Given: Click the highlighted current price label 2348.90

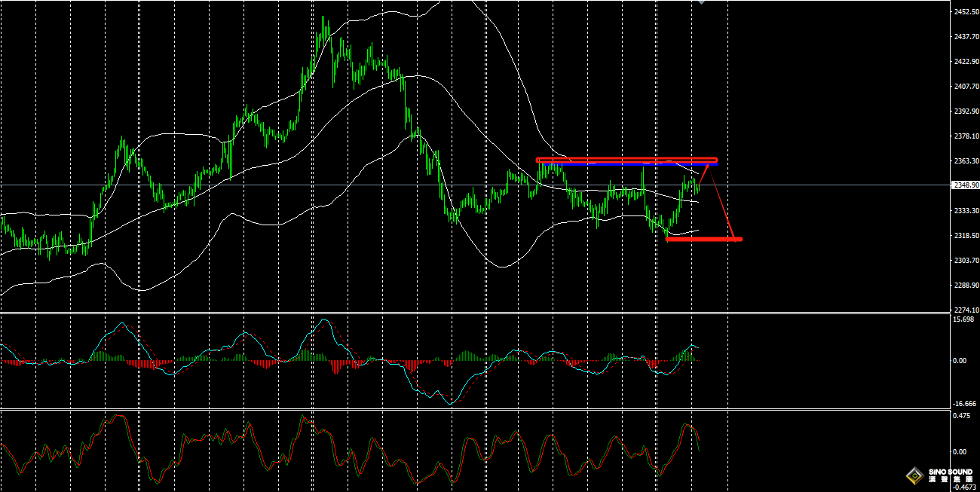Looking at the screenshot, I should coord(966,185).
